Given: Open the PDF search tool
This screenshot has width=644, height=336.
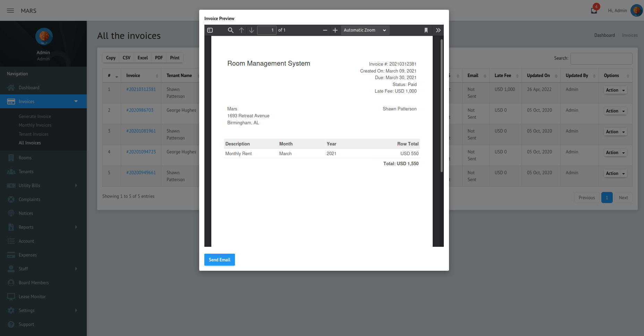Looking at the screenshot, I should [230, 30].
